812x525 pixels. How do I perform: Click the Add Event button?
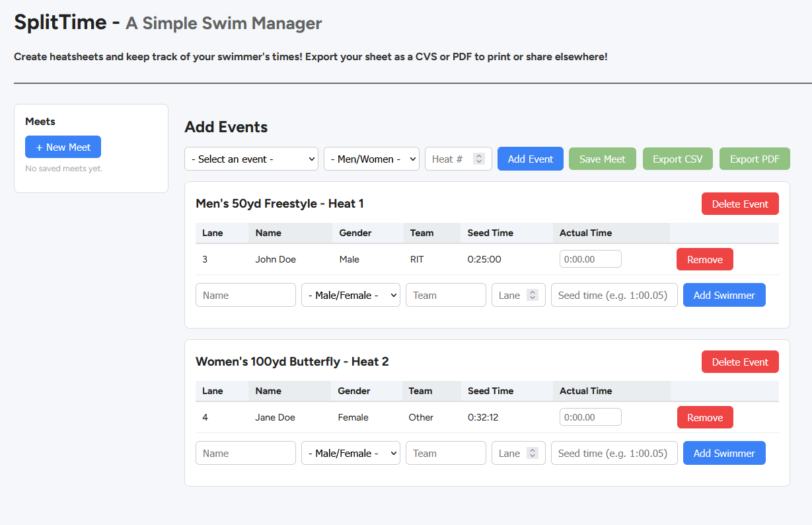[531, 159]
